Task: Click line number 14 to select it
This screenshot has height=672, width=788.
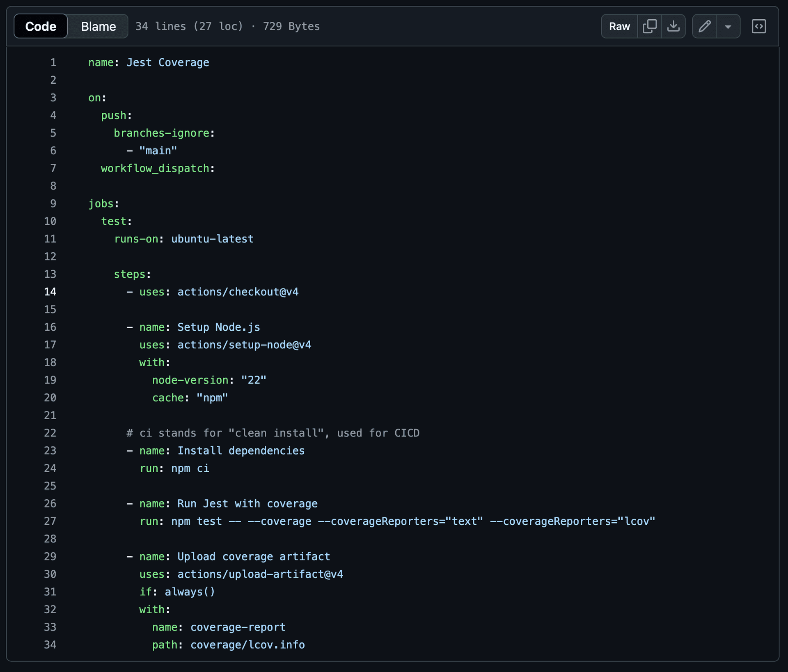Action: (50, 292)
